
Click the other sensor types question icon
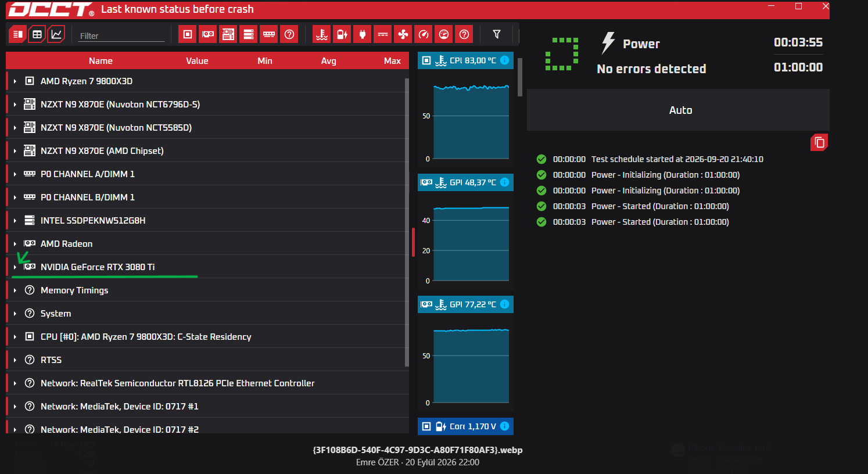(464, 34)
